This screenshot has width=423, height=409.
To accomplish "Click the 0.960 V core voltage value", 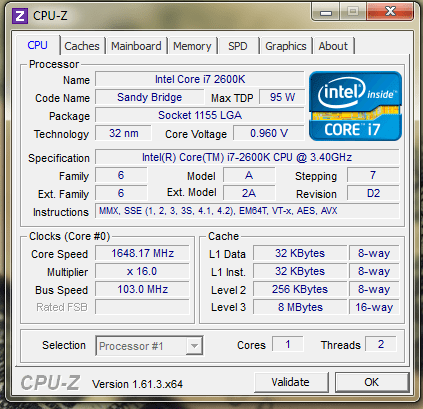I will [269, 133].
